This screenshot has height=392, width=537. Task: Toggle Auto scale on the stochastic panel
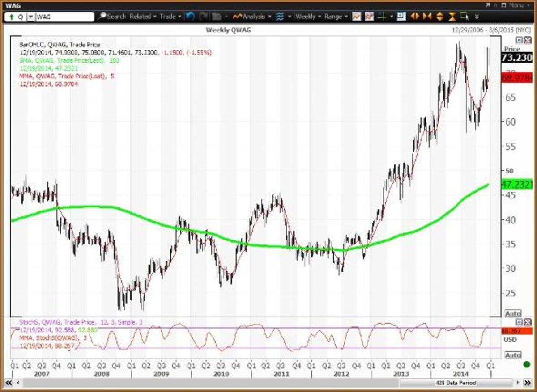click(x=512, y=355)
